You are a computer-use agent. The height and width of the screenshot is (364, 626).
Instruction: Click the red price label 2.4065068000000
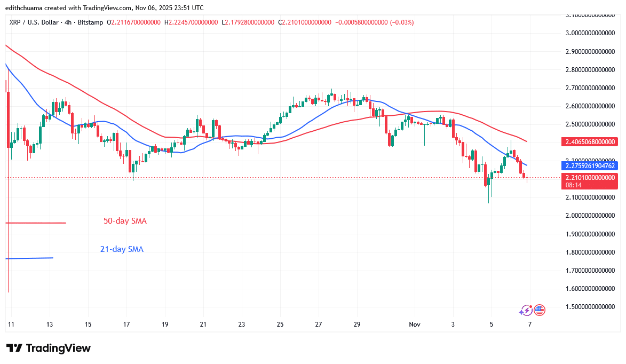(x=589, y=143)
